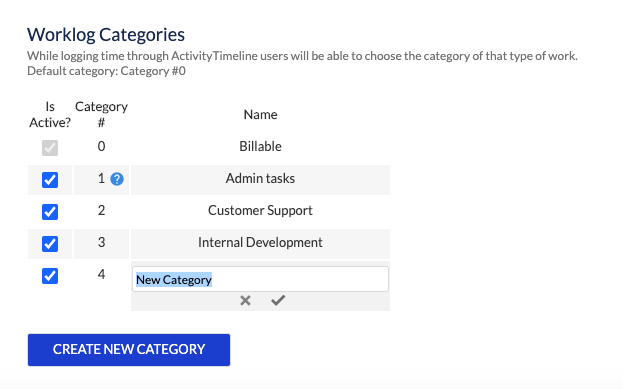623x389 pixels.
Task: Click the Name column header
Action: [260, 114]
